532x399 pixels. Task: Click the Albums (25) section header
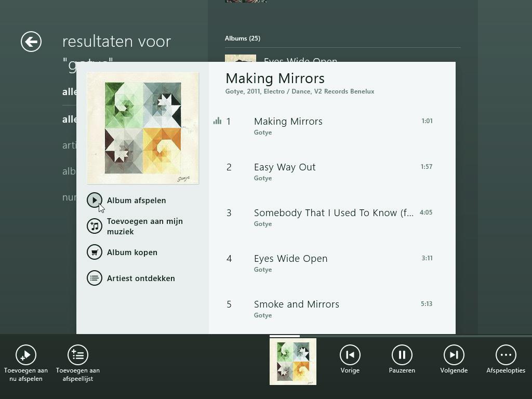pyautogui.click(x=243, y=38)
